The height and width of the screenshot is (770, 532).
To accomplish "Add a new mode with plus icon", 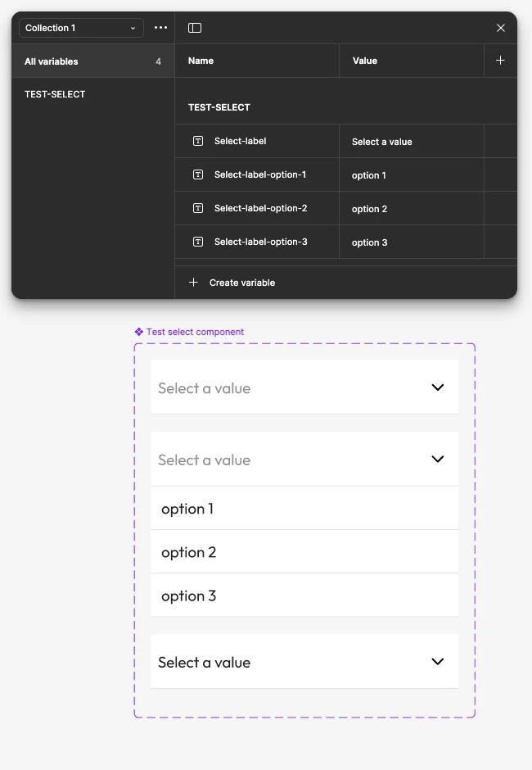I will tap(500, 61).
